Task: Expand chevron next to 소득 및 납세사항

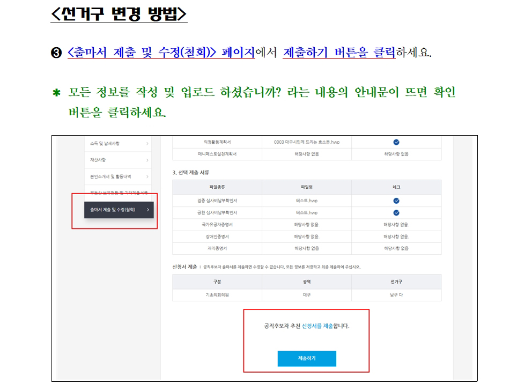Action: pos(147,144)
